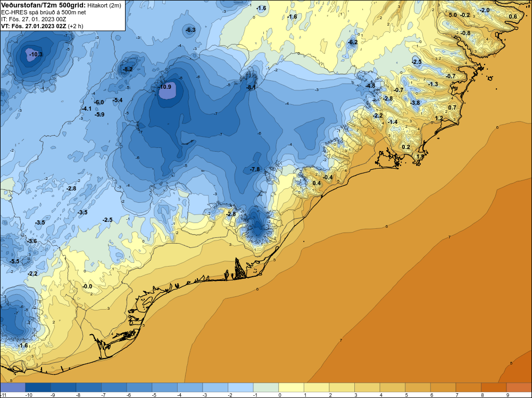Select legend swatch between -4 and -3
Image resolution: width=532 pixels, height=398 pixels.
click(190, 387)
